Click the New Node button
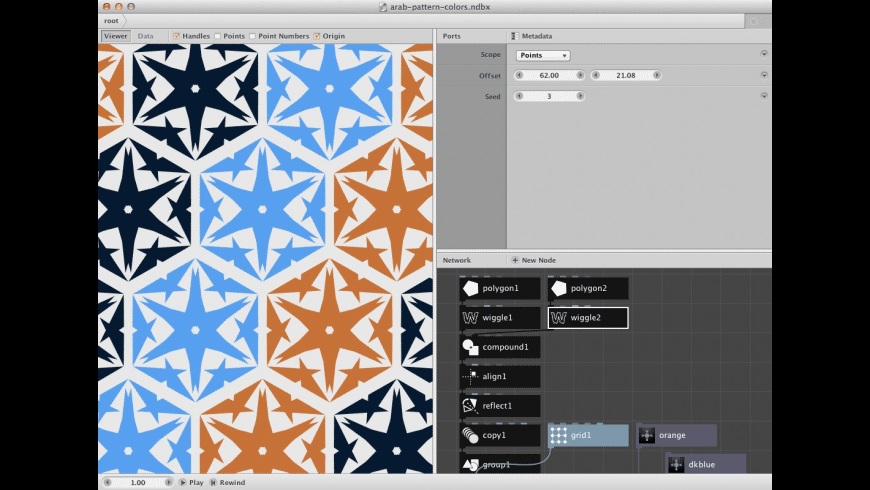The image size is (870, 490). (x=533, y=260)
